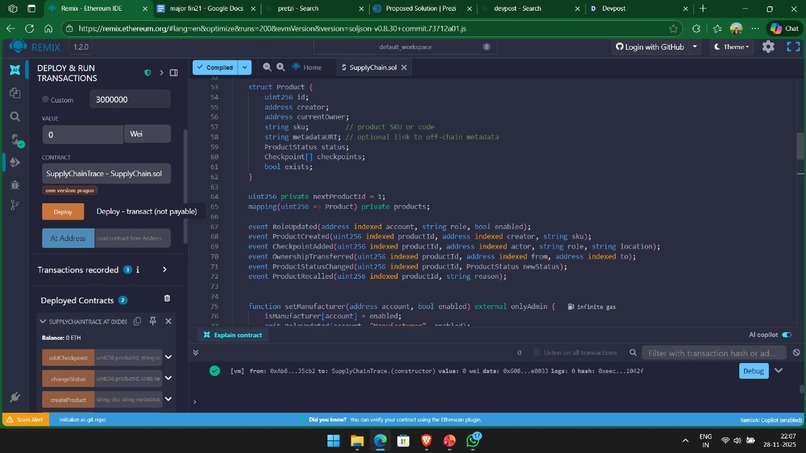Expand changeStatus function parameters

[168, 378]
